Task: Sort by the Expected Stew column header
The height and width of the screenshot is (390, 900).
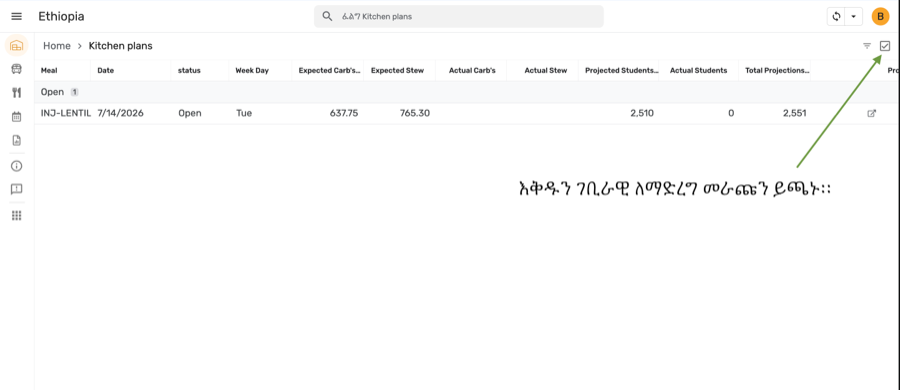Action: (x=397, y=71)
